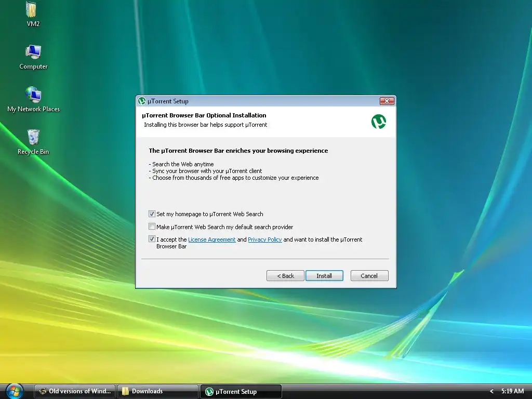Open the VM2 folder desktop icon
The height and width of the screenshot is (399, 532).
tap(32, 14)
